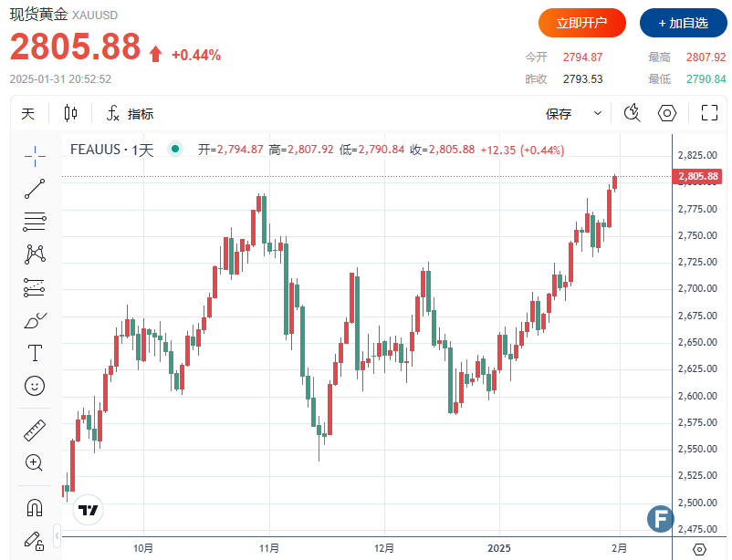Screen dimensions: 732x560
Task: Expand the dropdown arrow beside 保存
Action: pyautogui.click(x=598, y=114)
